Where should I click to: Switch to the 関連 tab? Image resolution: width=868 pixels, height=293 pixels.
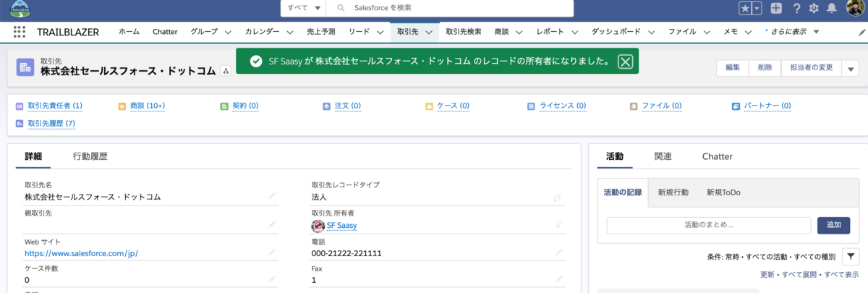coord(663,156)
